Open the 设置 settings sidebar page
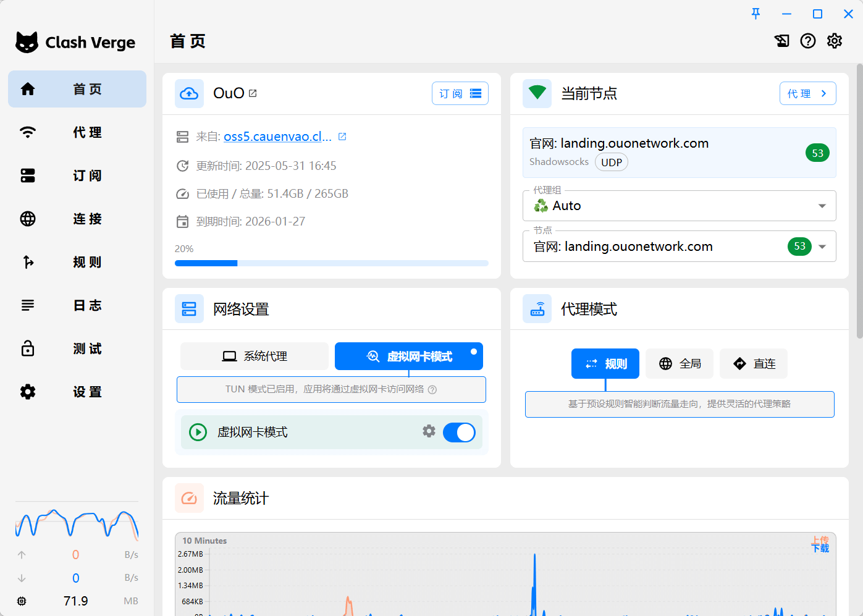 pyautogui.click(x=77, y=392)
